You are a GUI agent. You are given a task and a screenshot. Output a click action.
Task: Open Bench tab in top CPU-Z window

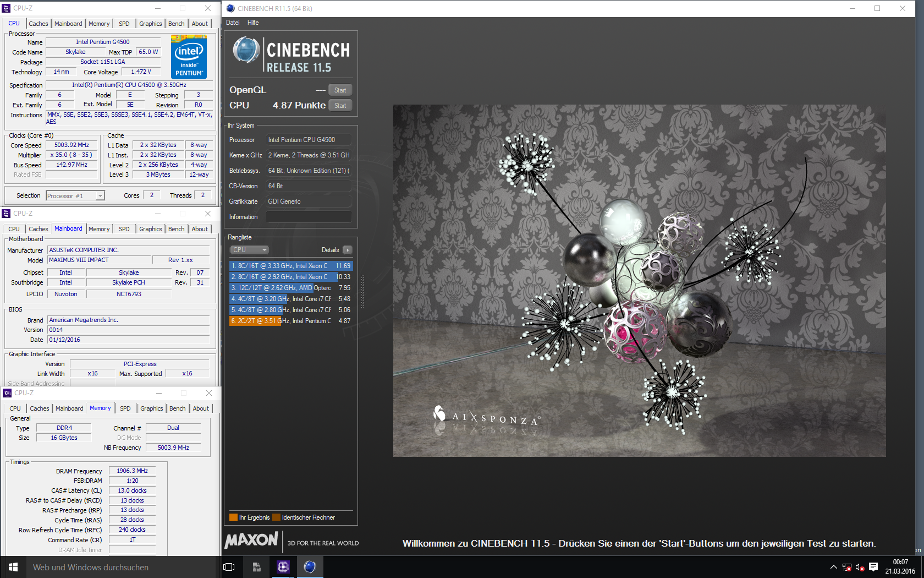click(x=177, y=24)
